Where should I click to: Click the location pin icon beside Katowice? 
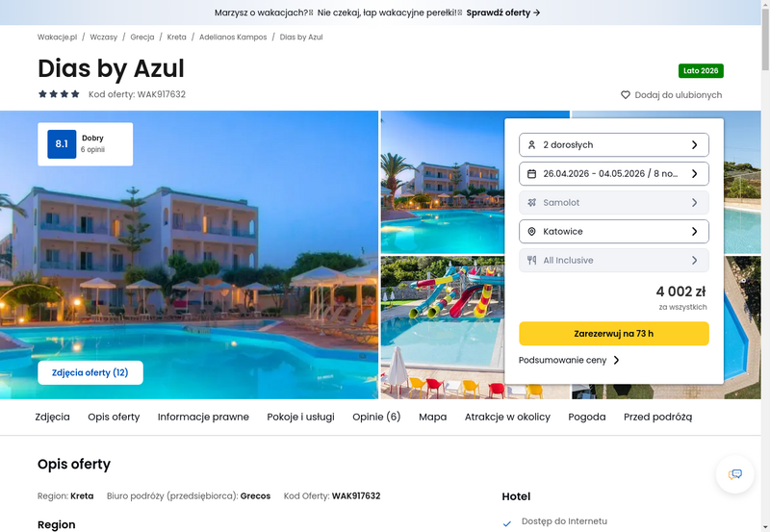coord(531,232)
